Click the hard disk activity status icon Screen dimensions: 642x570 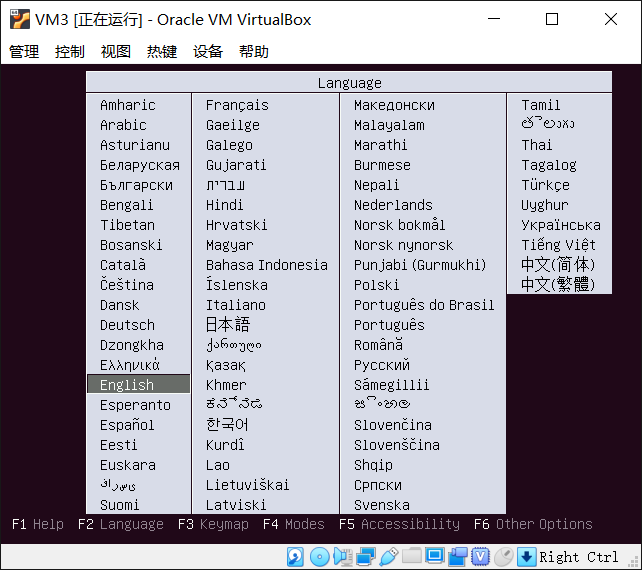coord(295,556)
